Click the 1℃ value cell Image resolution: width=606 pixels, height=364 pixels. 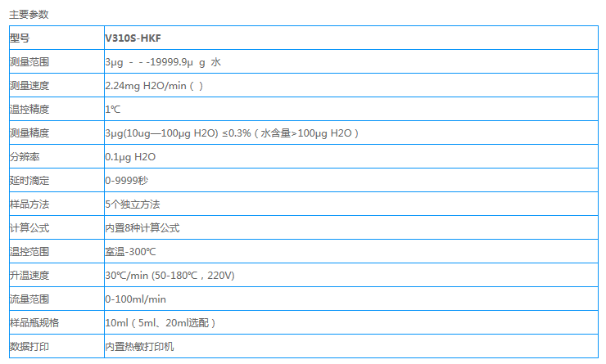tap(113, 109)
